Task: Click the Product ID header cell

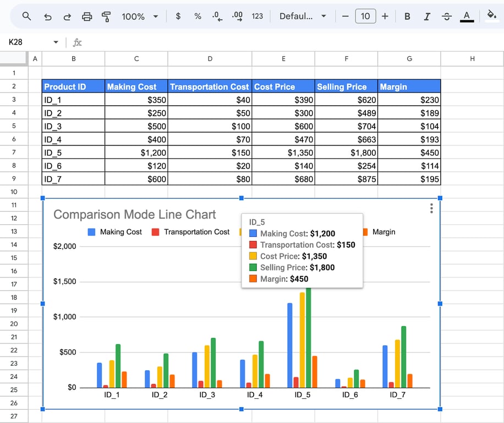Action: pyautogui.click(x=73, y=86)
